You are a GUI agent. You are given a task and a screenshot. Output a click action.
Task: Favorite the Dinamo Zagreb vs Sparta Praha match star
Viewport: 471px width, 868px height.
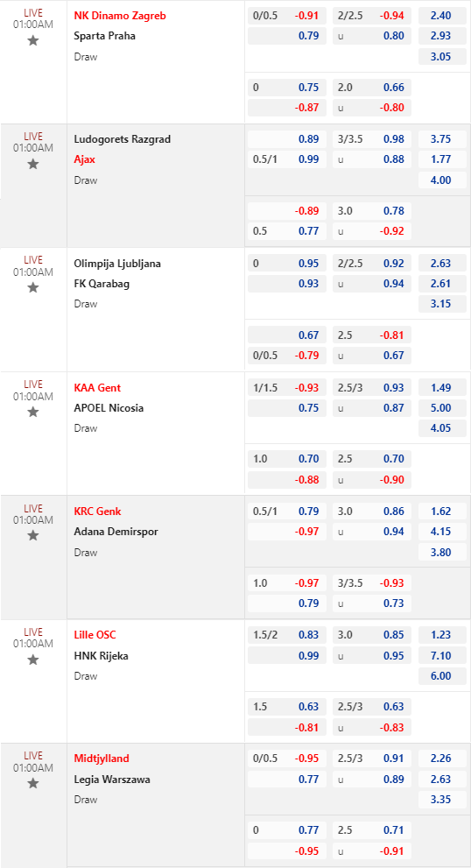coord(33,40)
